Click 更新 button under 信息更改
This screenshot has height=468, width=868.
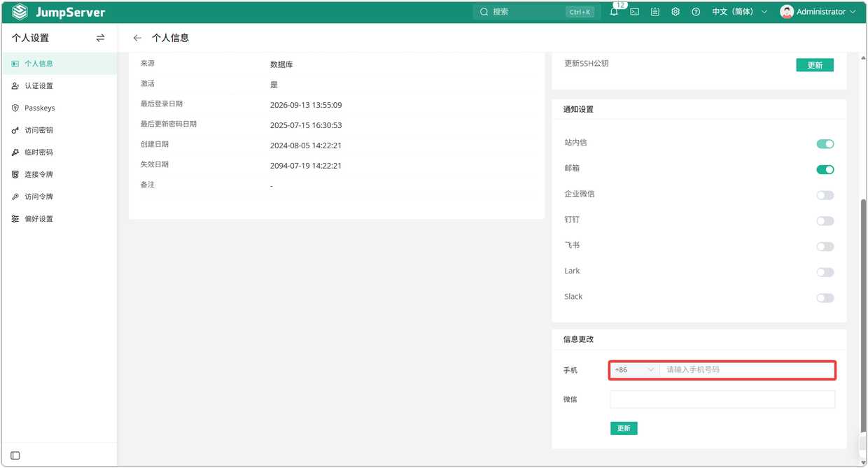624,428
